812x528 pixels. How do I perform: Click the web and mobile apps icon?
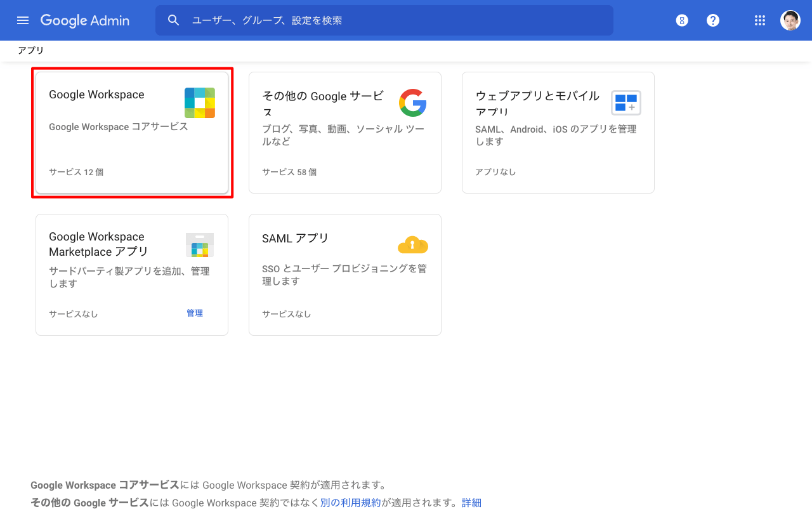(x=626, y=103)
